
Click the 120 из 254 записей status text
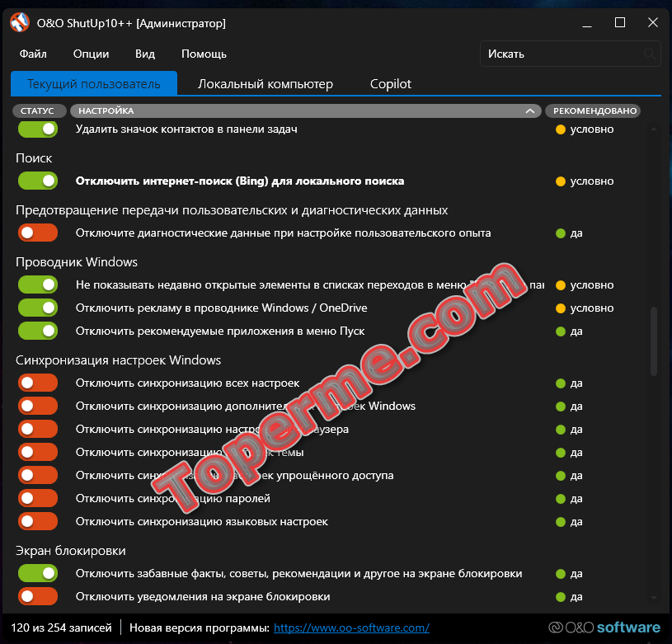61,628
